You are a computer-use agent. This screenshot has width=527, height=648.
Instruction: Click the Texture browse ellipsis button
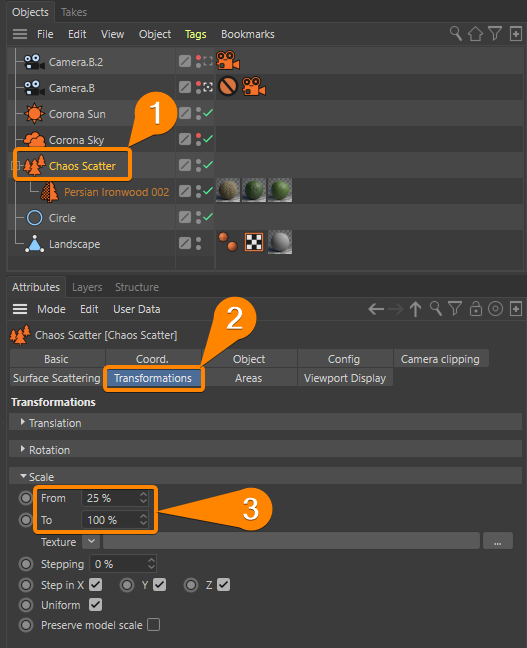[x=498, y=541]
